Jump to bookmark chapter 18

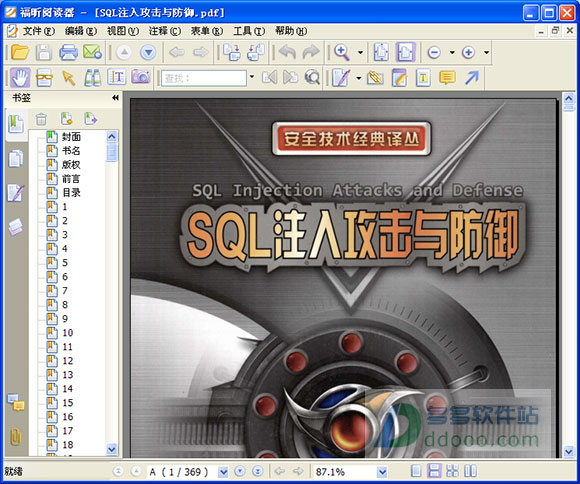click(67, 445)
